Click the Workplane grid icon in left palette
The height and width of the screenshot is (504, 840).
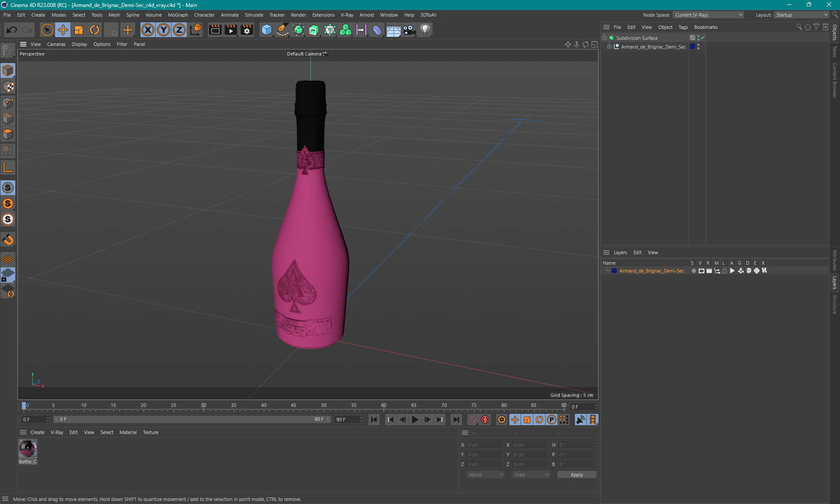click(8, 259)
